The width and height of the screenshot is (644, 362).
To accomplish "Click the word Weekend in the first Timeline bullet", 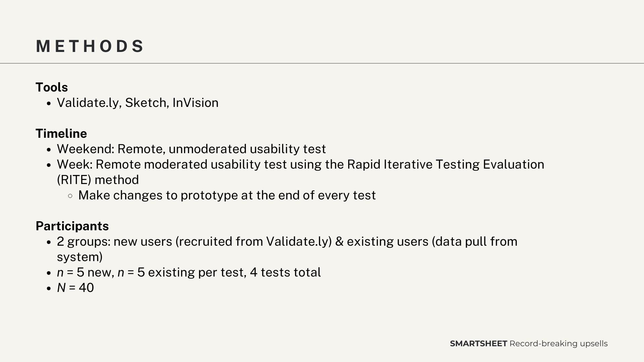I will coord(85,149).
